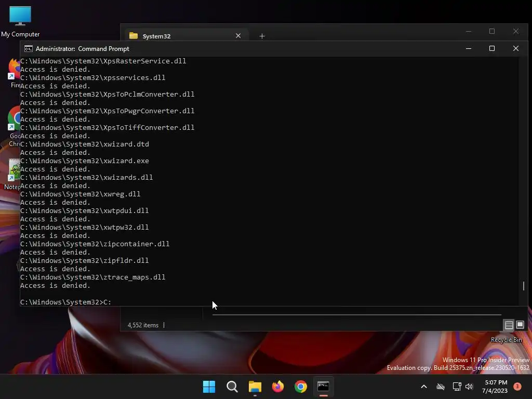532x399 pixels.
Task: Click the prompt line C:\Windows\System32>C:
Action: tap(65, 302)
